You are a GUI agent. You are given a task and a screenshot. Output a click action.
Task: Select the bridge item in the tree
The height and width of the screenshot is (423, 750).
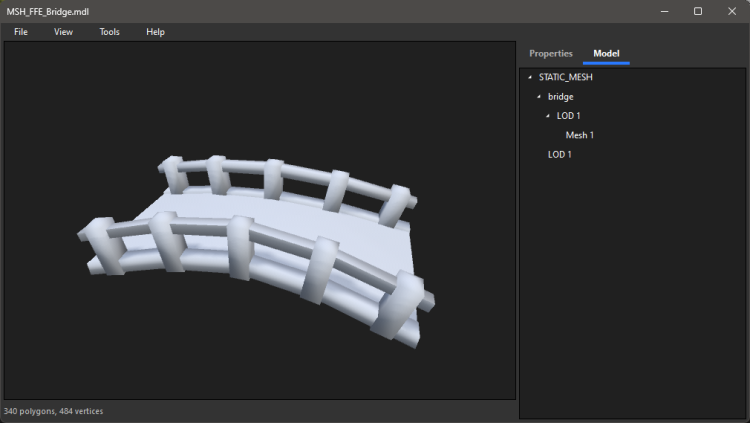561,97
